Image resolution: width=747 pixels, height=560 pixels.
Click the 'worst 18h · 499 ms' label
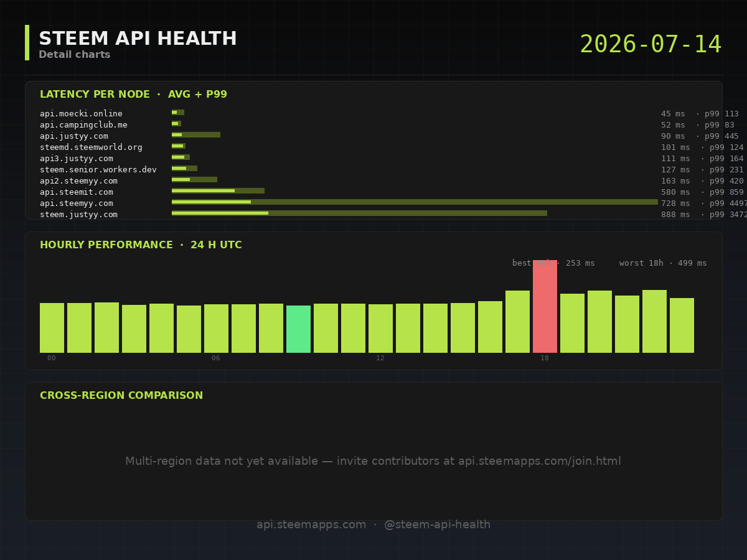(x=663, y=263)
